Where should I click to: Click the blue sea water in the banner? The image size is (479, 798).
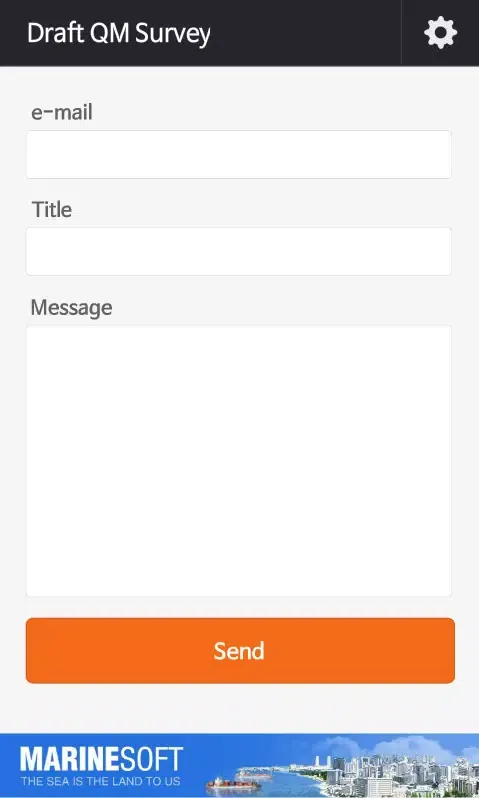285,784
